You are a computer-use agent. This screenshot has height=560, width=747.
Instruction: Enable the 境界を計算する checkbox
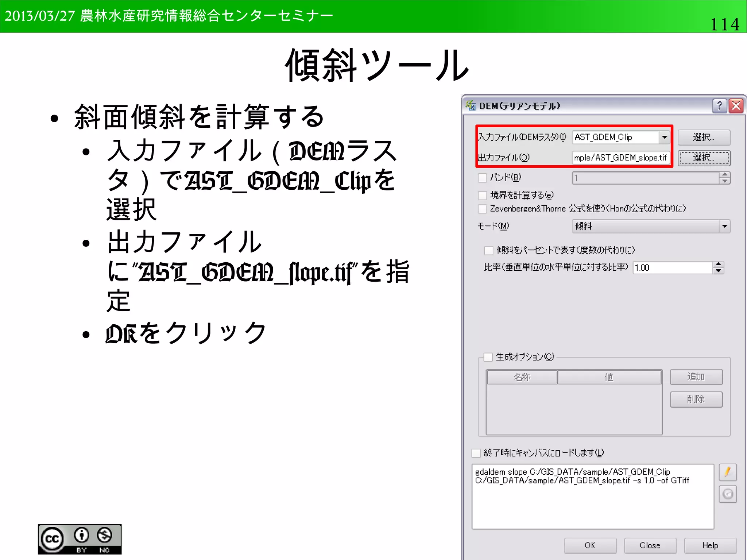[x=482, y=195]
